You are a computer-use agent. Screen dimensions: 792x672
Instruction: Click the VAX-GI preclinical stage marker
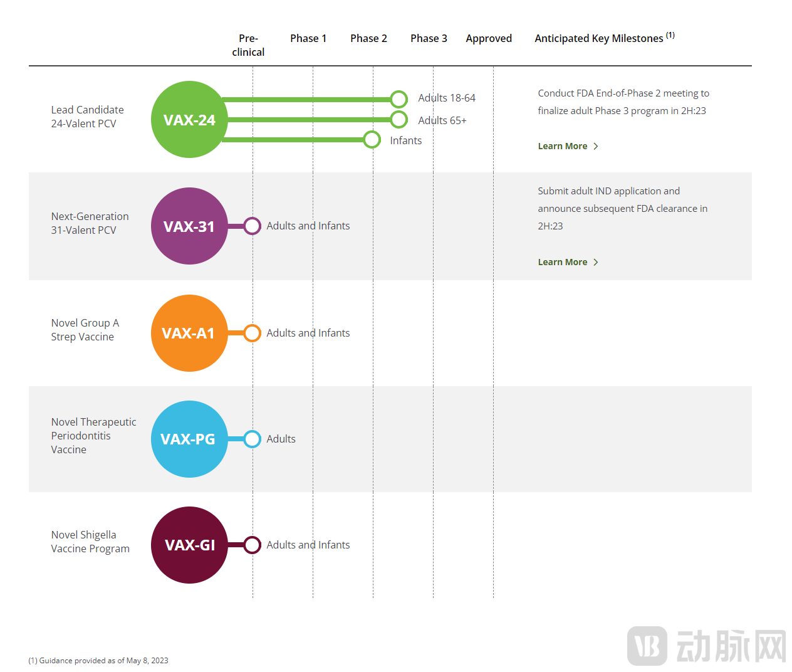[x=252, y=545]
